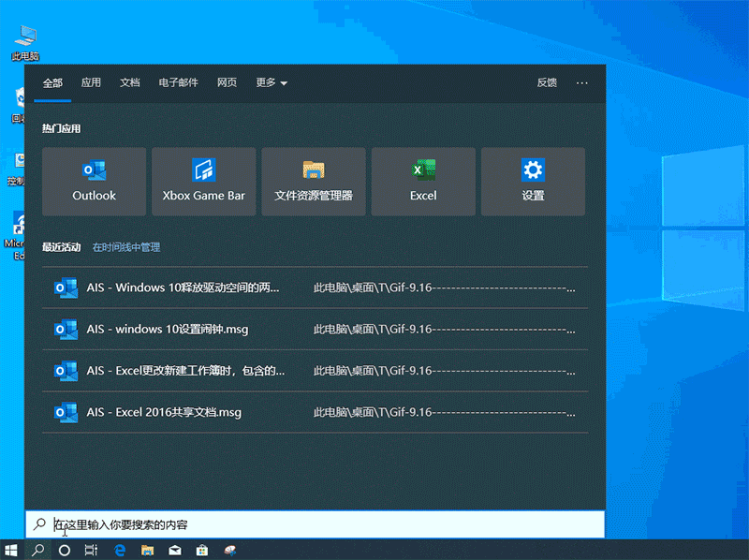Click the 反馈 feedback button
The image size is (749, 560).
pyautogui.click(x=547, y=82)
